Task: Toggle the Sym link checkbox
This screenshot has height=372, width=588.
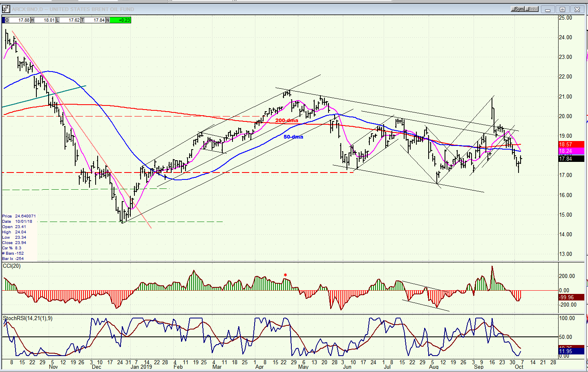Action: [x=518, y=9]
